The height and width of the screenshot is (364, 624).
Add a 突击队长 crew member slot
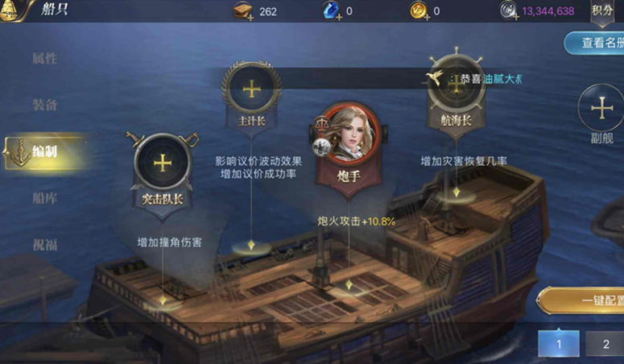click(x=163, y=163)
